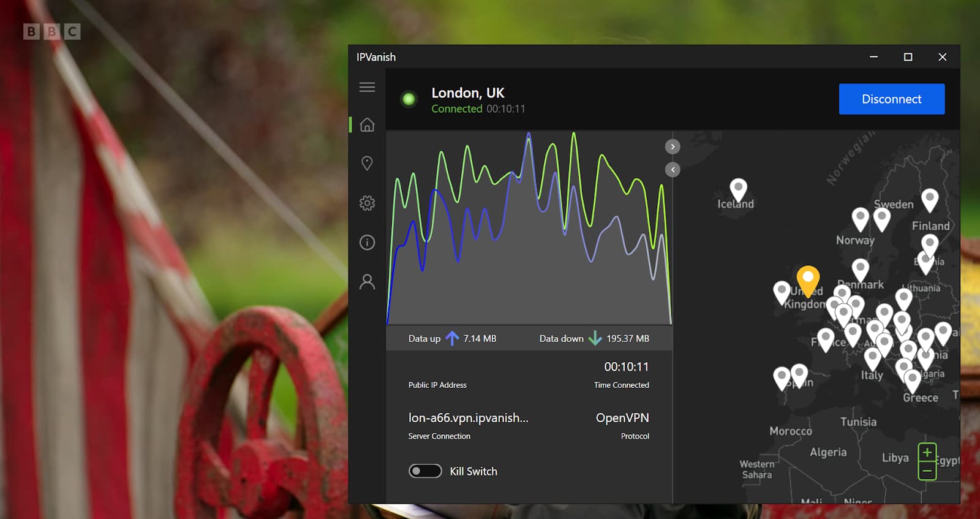Click the 195.37 MB data down value

[x=628, y=338]
